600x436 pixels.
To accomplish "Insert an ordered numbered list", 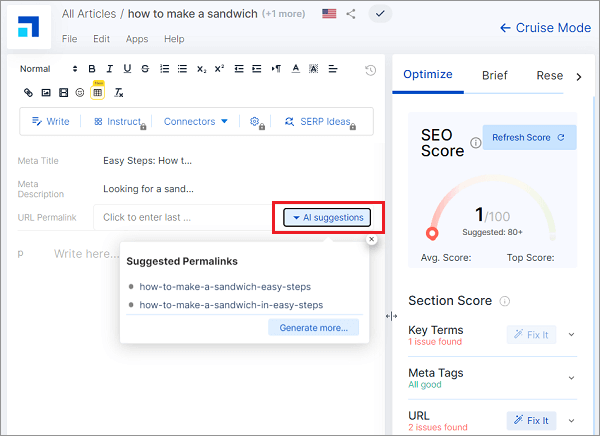I will (x=165, y=69).
